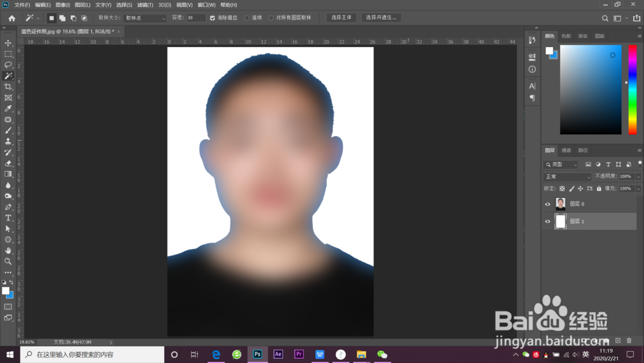644x363 pixels.
Task: Toggle lock image pixels brush icon
Action: [x=571, y=188]
